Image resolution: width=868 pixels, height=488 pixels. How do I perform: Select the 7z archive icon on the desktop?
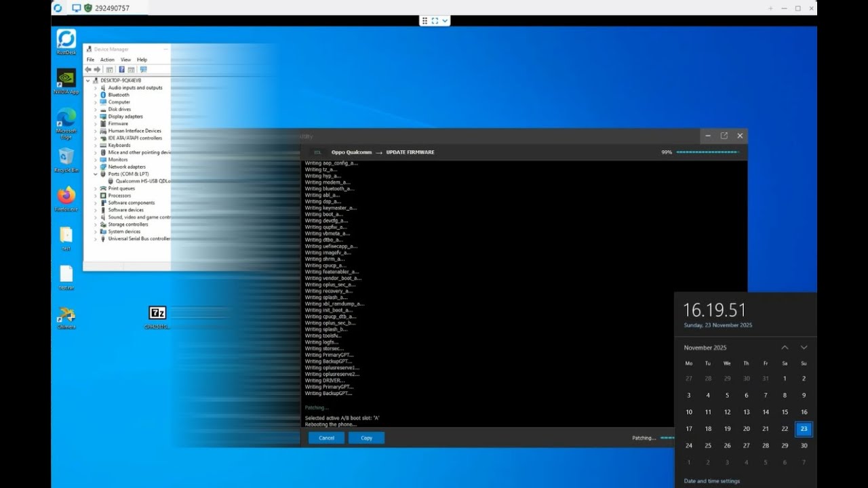tap(157, 313)
